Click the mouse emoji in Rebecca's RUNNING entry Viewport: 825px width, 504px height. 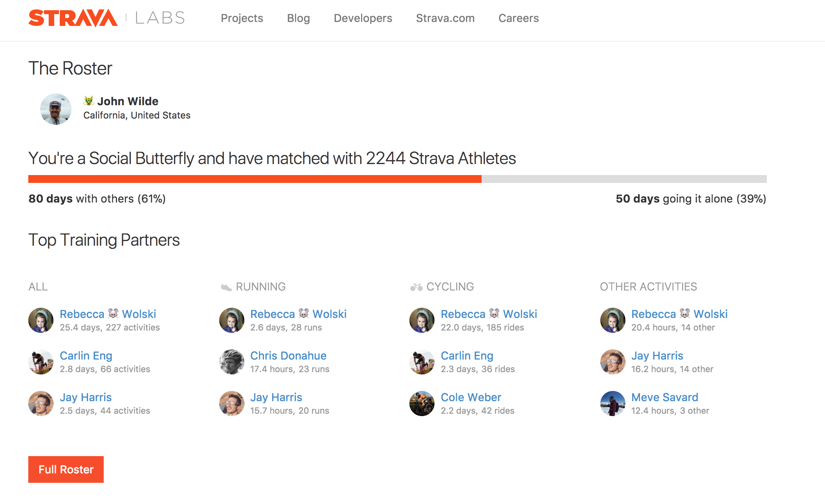click(304, 313)
